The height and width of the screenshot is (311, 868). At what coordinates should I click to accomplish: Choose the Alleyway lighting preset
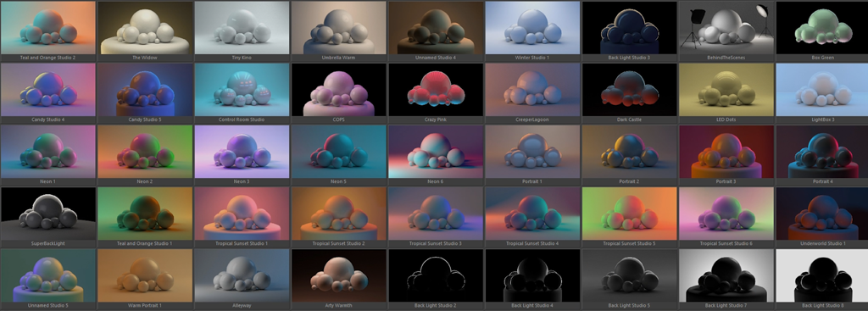click(x=242, y=275)
